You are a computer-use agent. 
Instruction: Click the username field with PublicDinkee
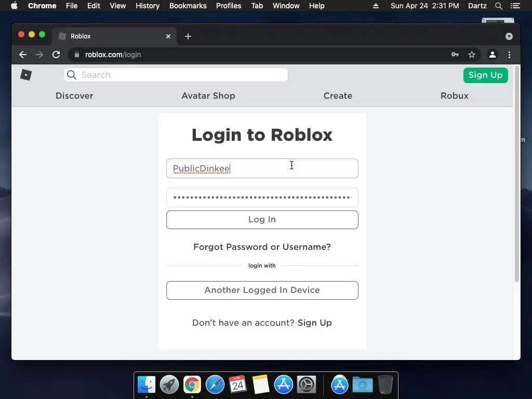262,168
